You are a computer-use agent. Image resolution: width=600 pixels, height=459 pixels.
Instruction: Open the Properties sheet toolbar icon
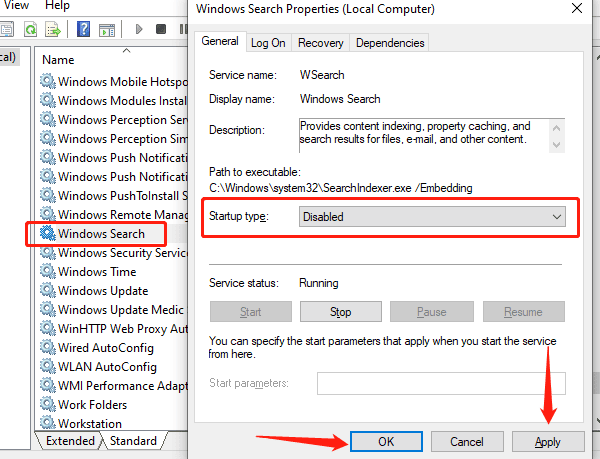point(7,29)
